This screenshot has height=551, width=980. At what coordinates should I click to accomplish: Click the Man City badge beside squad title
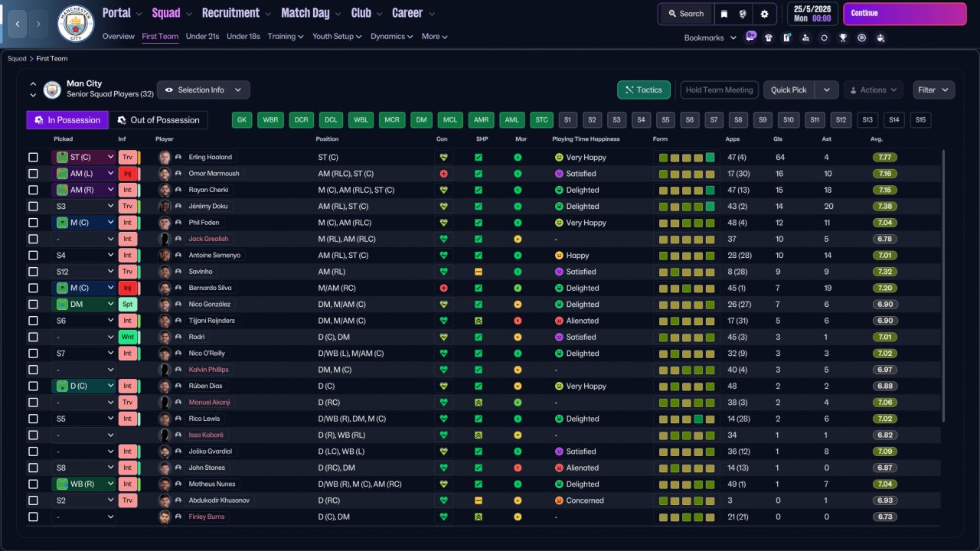(x=52, y=90)
